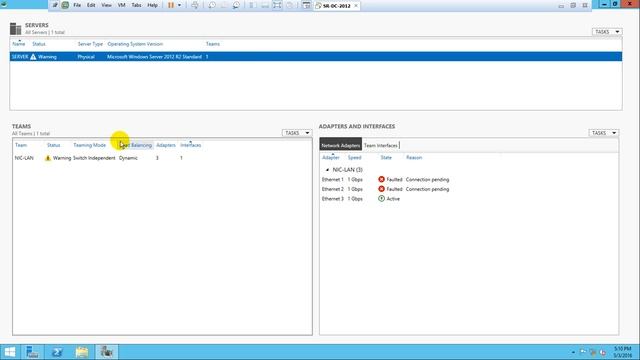
Task: Sort servers by Teams column header
Action: (x=213, y=44)
